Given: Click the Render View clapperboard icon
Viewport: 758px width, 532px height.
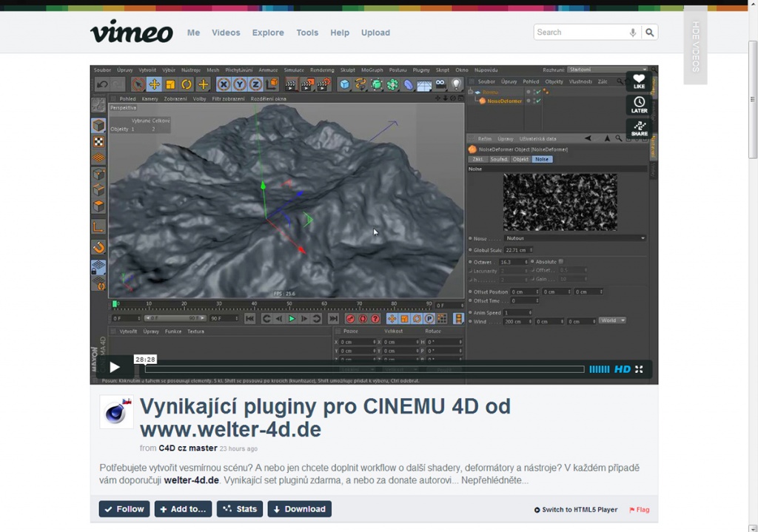Looking at the screenshot, I should point(291,84).
